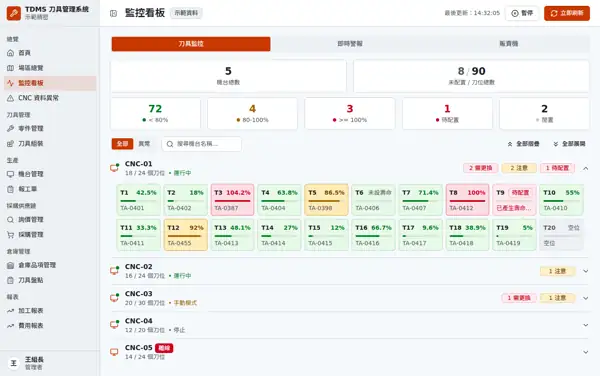Click the refresh icon in 立即刷新 button

coord(554,13)
